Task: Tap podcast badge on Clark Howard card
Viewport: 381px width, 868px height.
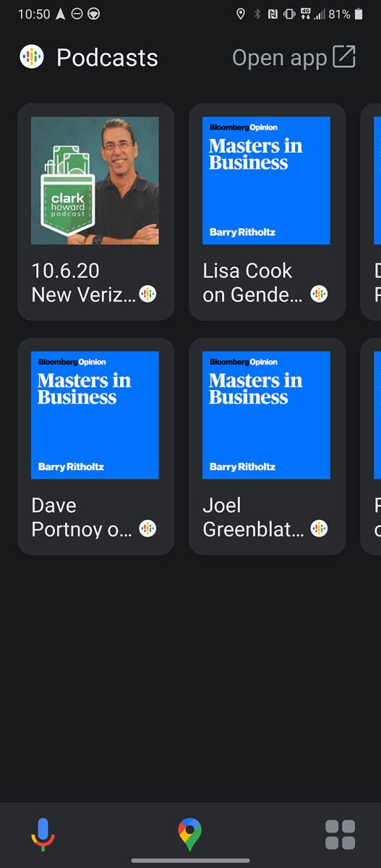Action: pos(147,294)
